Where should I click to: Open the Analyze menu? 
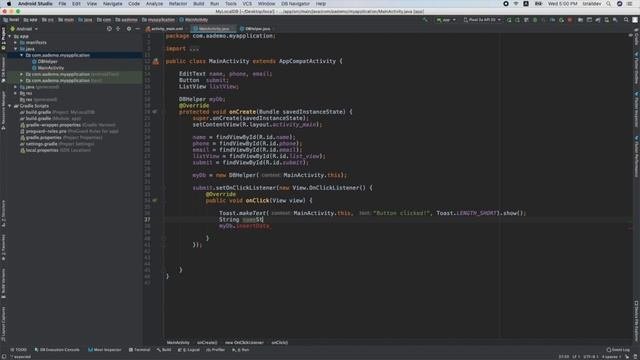point(154,4)
